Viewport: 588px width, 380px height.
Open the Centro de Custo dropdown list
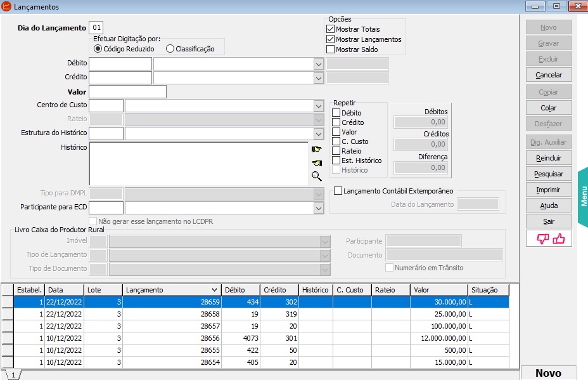(x=318, y=105)
